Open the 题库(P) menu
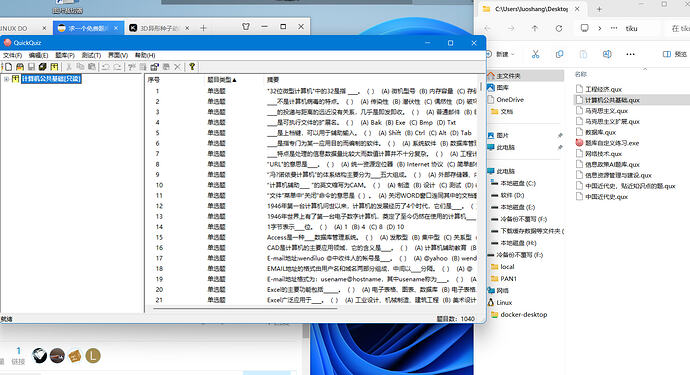690x375 pixels. click(65, 55)
